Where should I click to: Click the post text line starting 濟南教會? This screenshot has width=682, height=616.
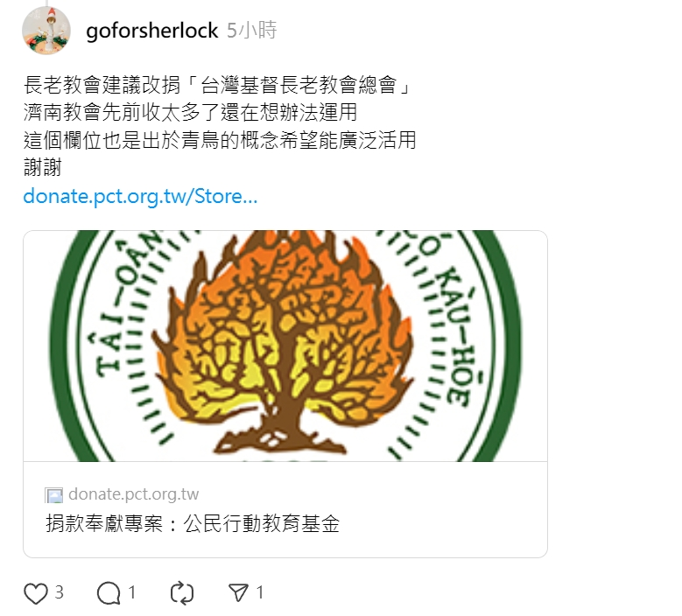(x=191, y=112)
